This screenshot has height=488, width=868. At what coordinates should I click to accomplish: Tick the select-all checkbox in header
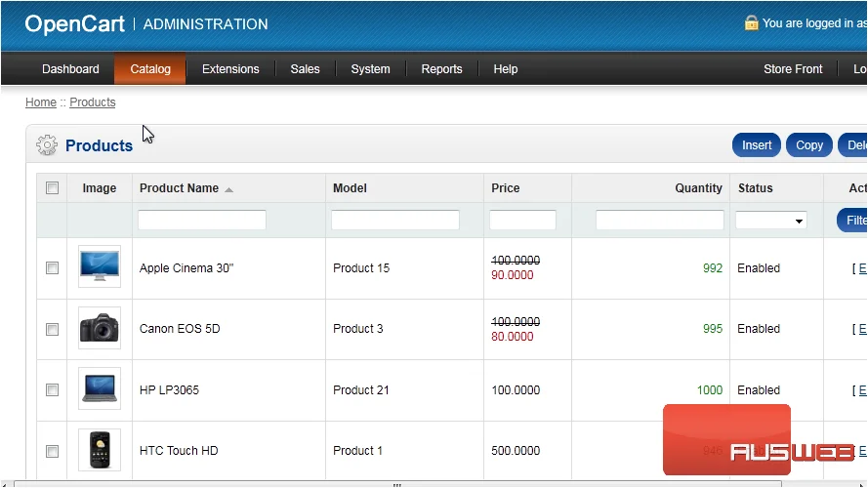click(52, 188)
